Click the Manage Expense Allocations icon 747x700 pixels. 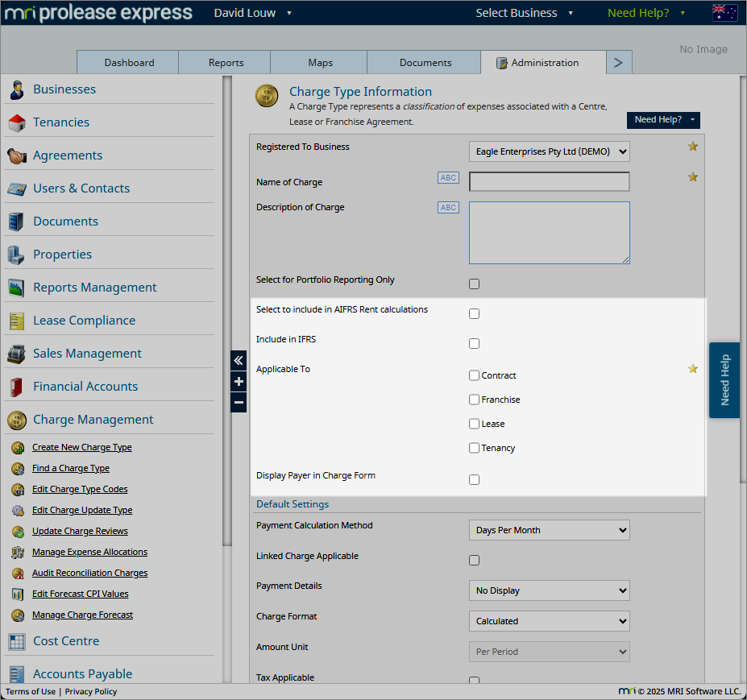18,553
